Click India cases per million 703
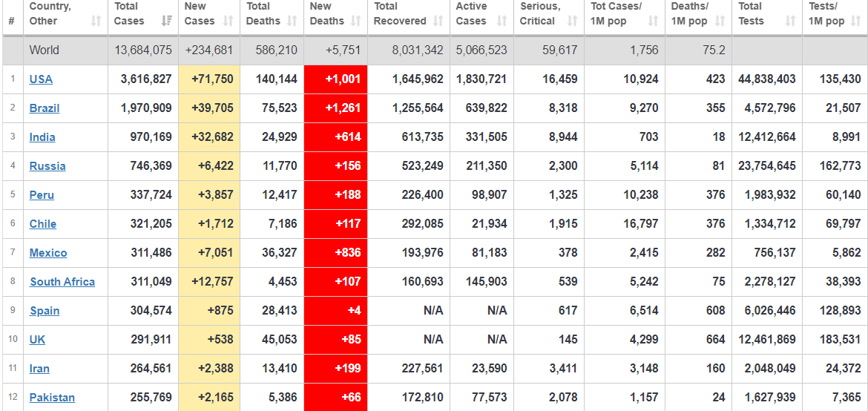The width and height of the screenshot is (868, 411). 648,137
